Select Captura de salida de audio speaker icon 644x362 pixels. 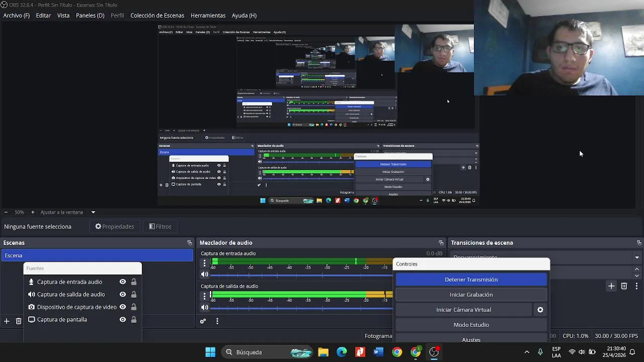click(x=31, y=295)
